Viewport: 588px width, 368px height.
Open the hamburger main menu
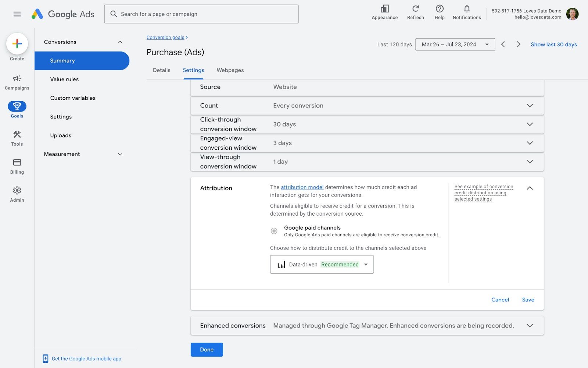point(17,14)
